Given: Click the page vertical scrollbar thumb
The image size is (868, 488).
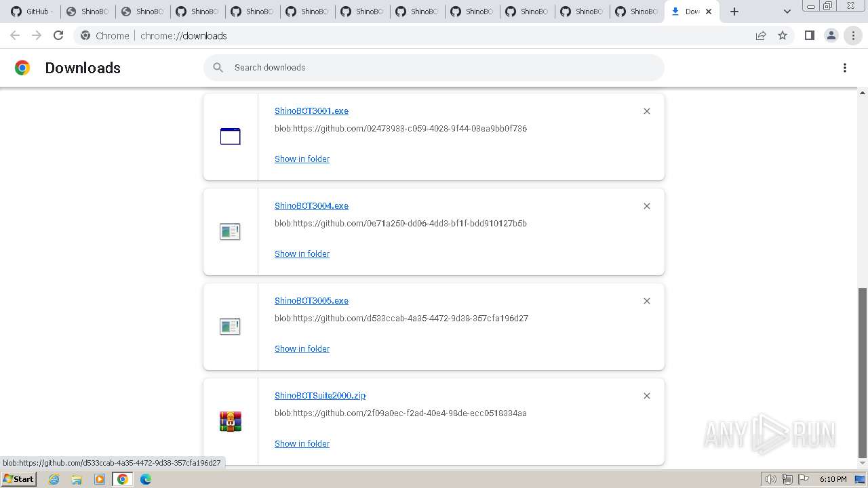Looking at the screenshot, I should [x=863, y=373].
